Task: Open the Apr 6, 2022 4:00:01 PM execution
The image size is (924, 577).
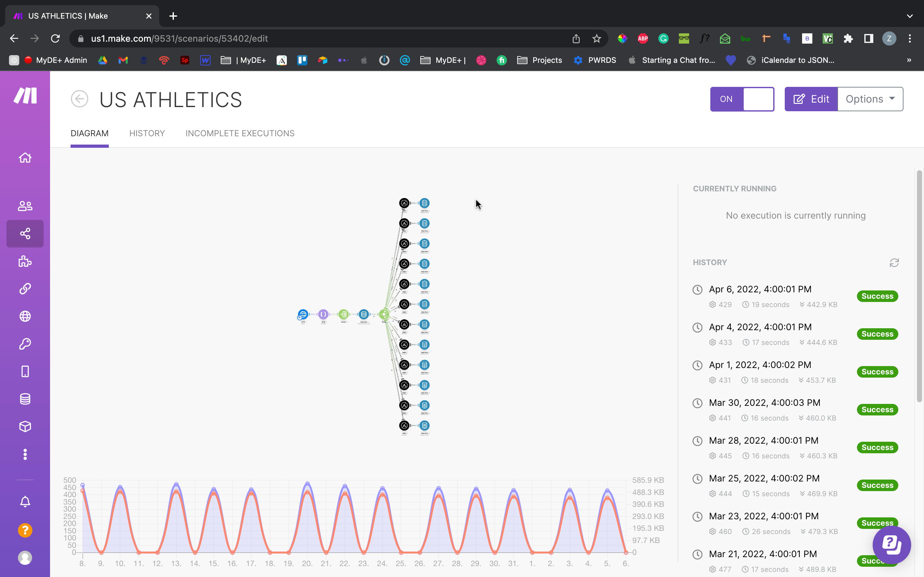Action: click(x=760, y=289)
